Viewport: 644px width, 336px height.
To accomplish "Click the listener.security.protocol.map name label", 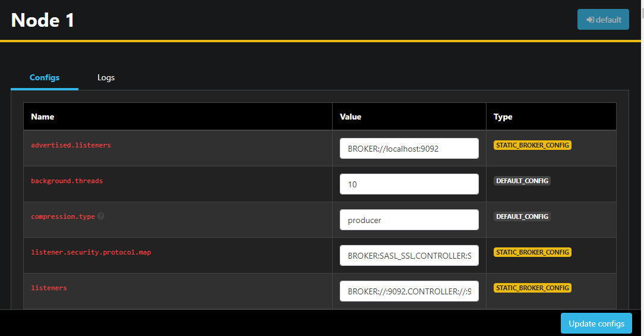I will 91,252.
